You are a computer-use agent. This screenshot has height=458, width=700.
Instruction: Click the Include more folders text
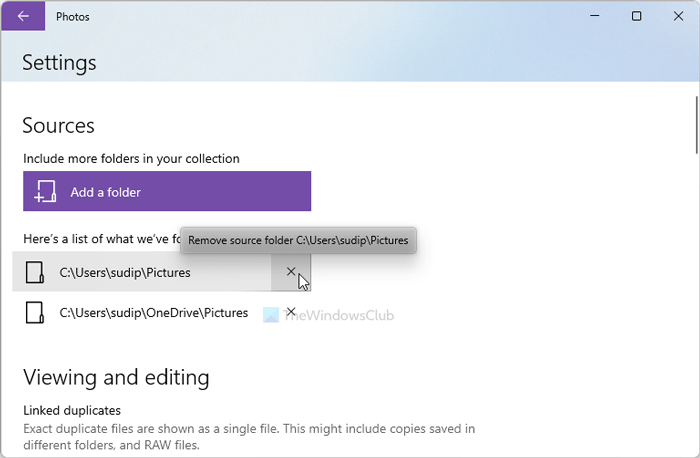tap(131, 158)
